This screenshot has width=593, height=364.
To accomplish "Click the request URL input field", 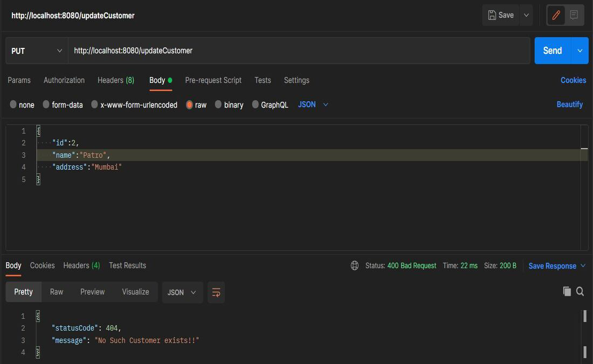I will coord(299,51).
